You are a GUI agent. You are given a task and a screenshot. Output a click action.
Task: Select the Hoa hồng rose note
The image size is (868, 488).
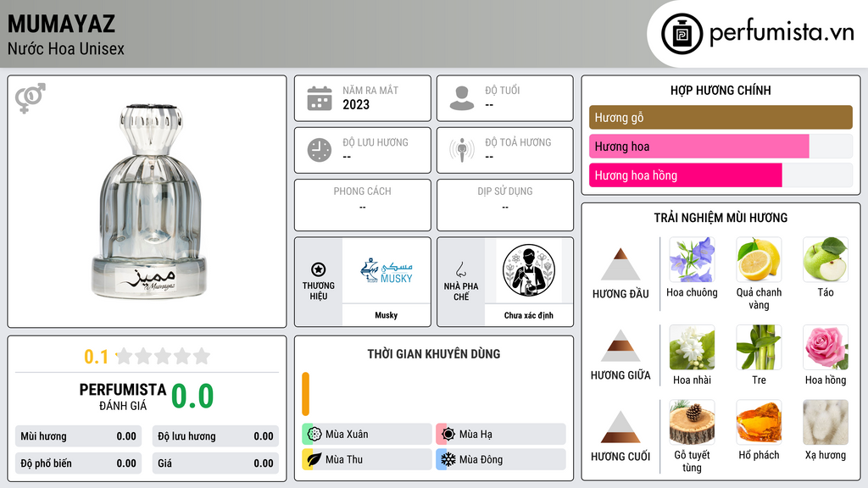826,347
